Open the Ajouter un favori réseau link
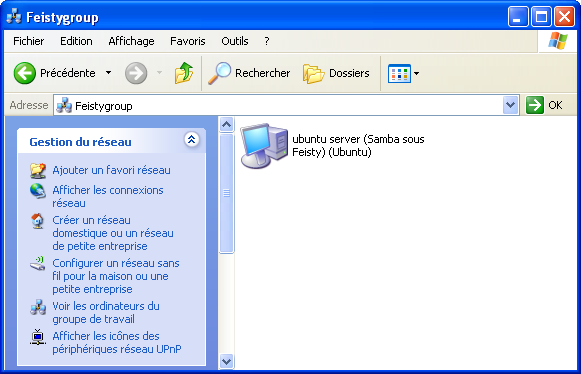Viewport: 581px width, 374px height. pyautogui.click(x=111, y=170)
